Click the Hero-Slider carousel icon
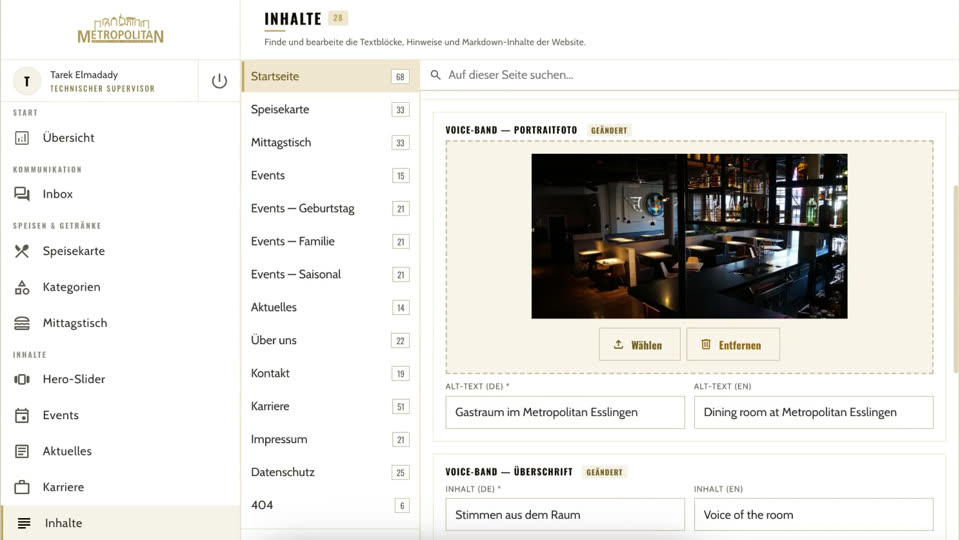Screen dimensions: 960x540 22,380
